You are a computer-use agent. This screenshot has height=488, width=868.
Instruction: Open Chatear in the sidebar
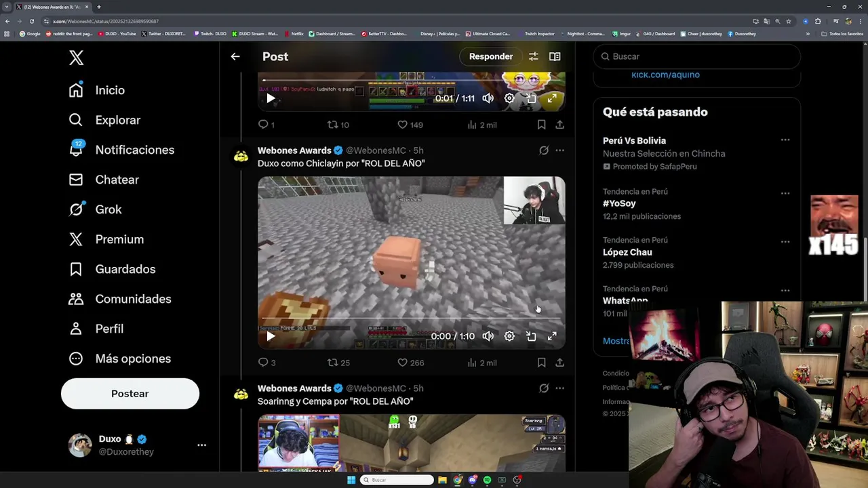click(x=104, y=180)
